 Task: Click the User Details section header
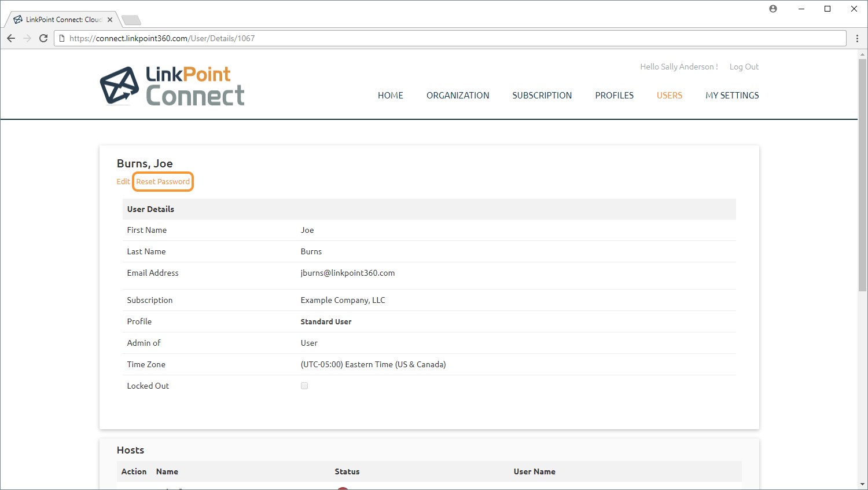coord(429,209)
